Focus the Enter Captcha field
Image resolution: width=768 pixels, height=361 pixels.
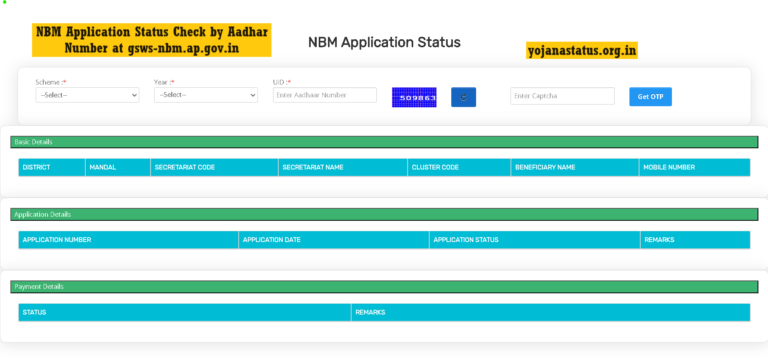(562, 96)
